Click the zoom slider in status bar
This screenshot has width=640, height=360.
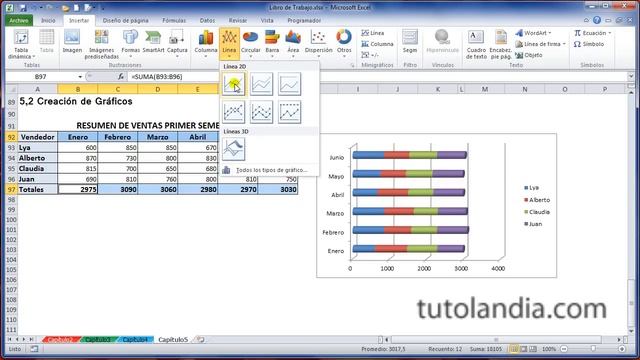pyautogui.click(x=593, y=349)
